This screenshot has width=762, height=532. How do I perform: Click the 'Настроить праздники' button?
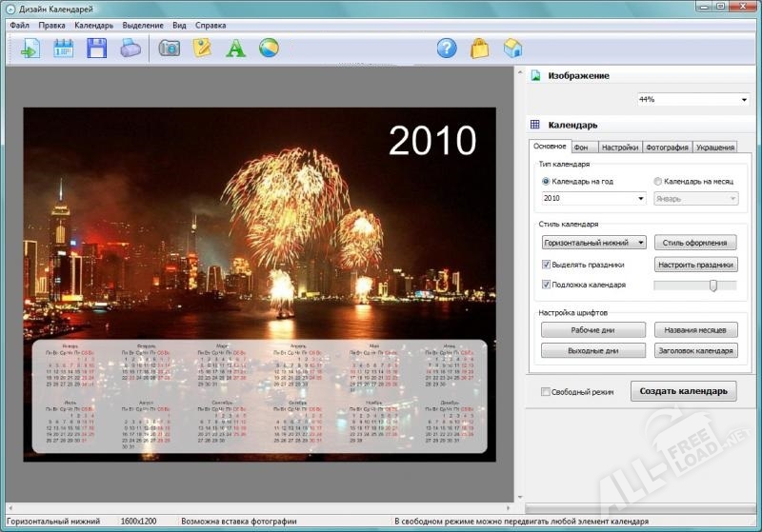[695, 265]
